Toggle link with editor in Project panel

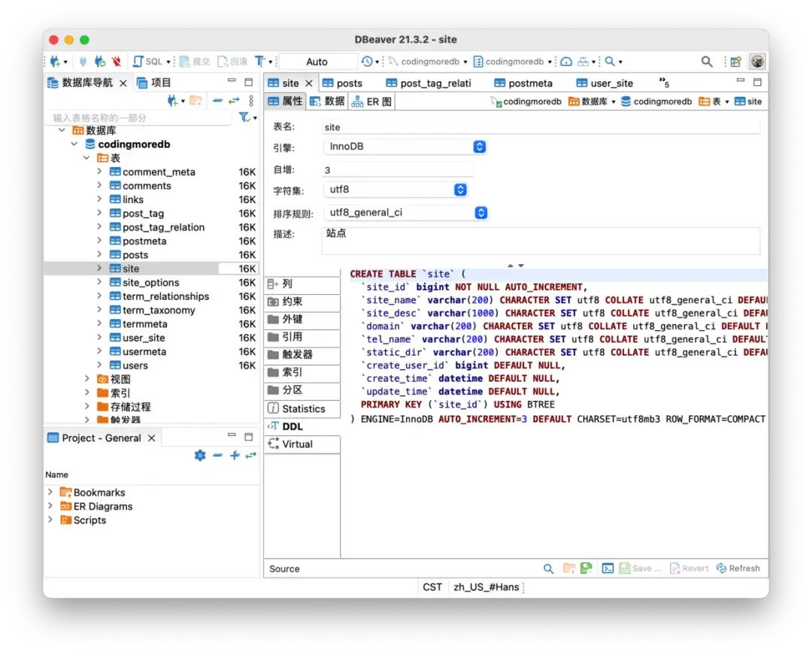click(x=251, y=455)
